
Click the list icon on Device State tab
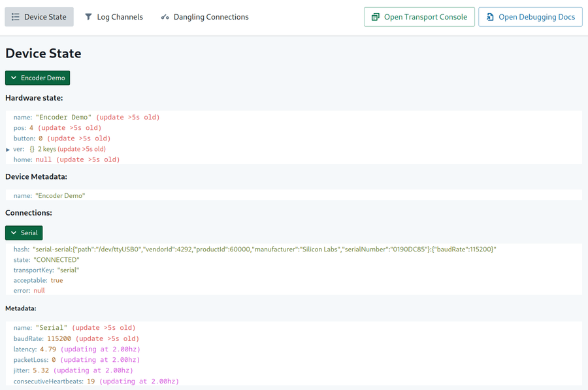16,17
